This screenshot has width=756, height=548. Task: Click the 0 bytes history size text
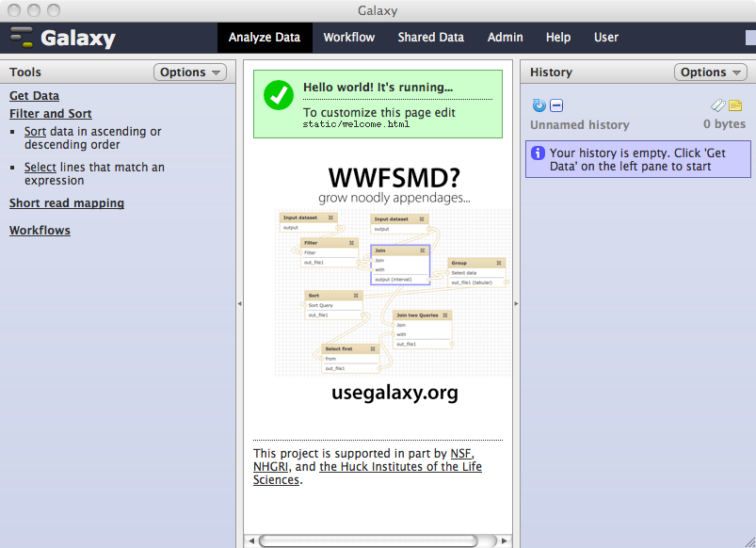coord(724,124)
